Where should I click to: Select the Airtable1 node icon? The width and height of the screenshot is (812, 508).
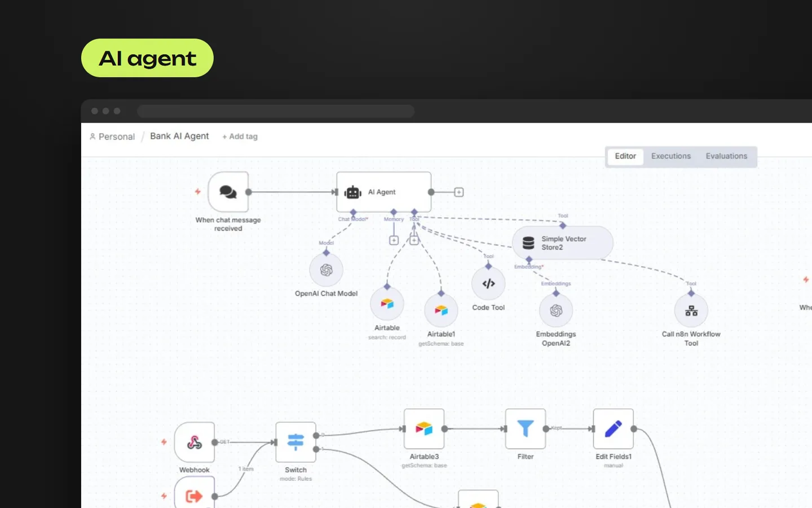441,310
